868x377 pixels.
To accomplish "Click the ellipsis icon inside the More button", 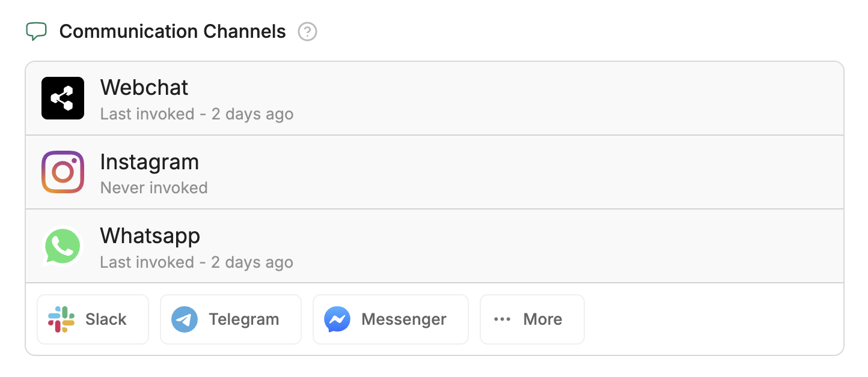I will click(x=502, y=319).
